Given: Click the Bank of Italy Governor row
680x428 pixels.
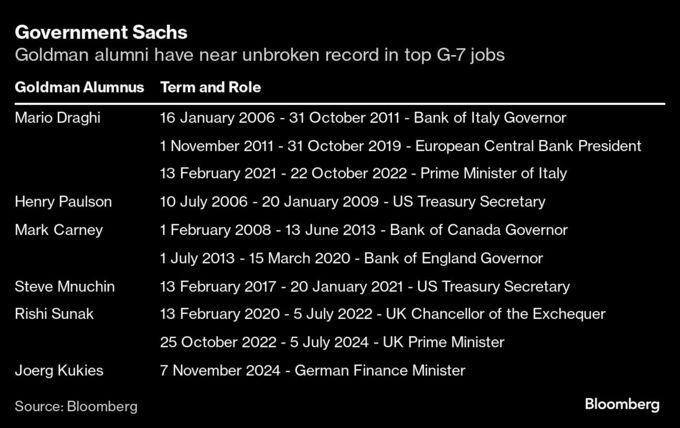Looking at the screenshot, I should pyautogui.click(x=363, y=118).
